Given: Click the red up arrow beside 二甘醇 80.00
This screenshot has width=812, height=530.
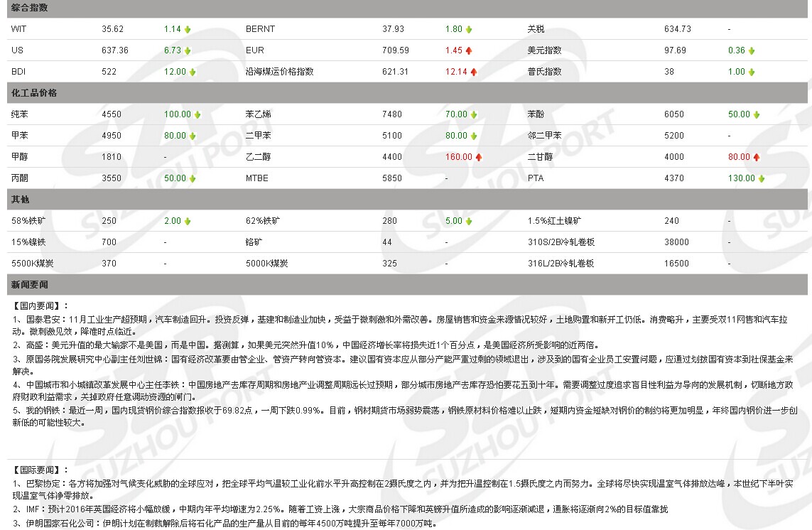Looking at the screenshot, I should [757, 157].
